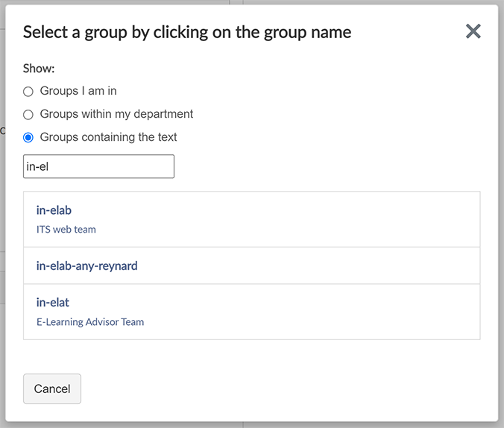Select the in-elat group name
This screenshot has width=504, height=428.
(52, 303)
